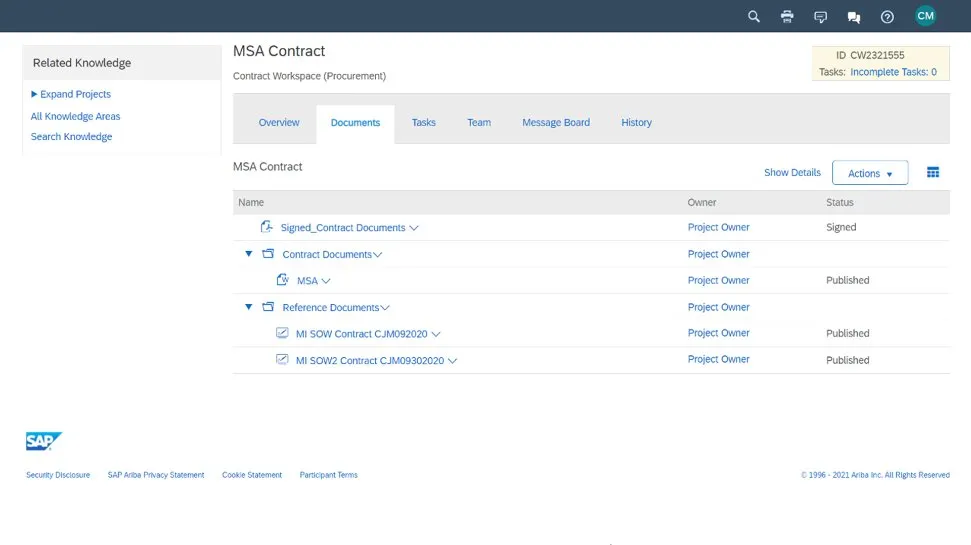Open dropdown for MI SOW2 Contract CJM09302020
Screen dimensions: 971x545
(x=453, y=361)
